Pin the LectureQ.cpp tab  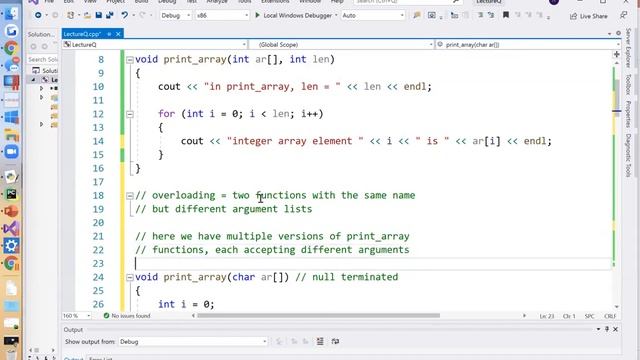pos(109,34)
